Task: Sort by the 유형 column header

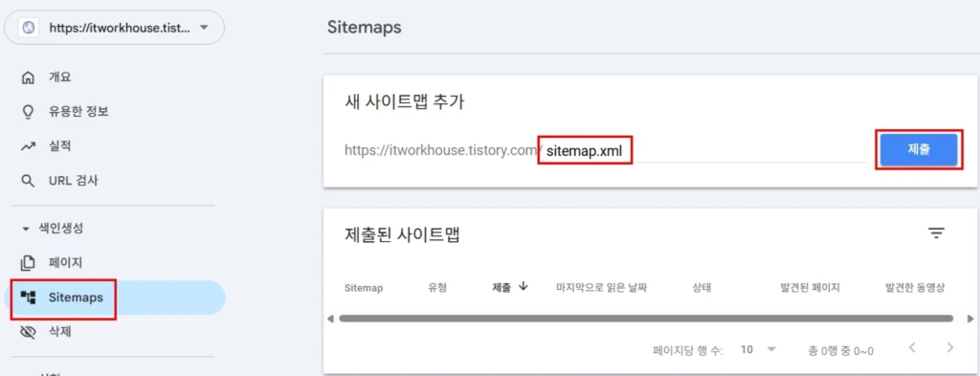Action: 437,288
